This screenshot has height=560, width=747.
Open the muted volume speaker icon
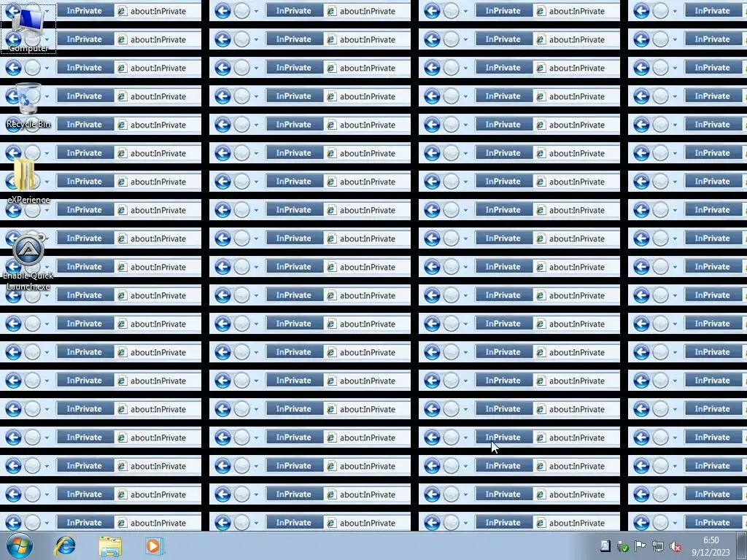[675, 546]
